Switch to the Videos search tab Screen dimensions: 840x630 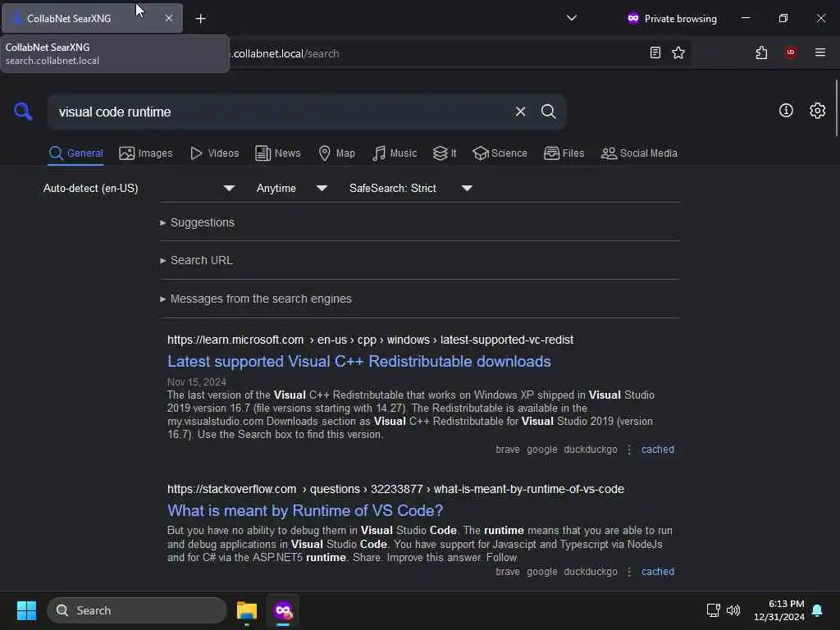[214, 153]
